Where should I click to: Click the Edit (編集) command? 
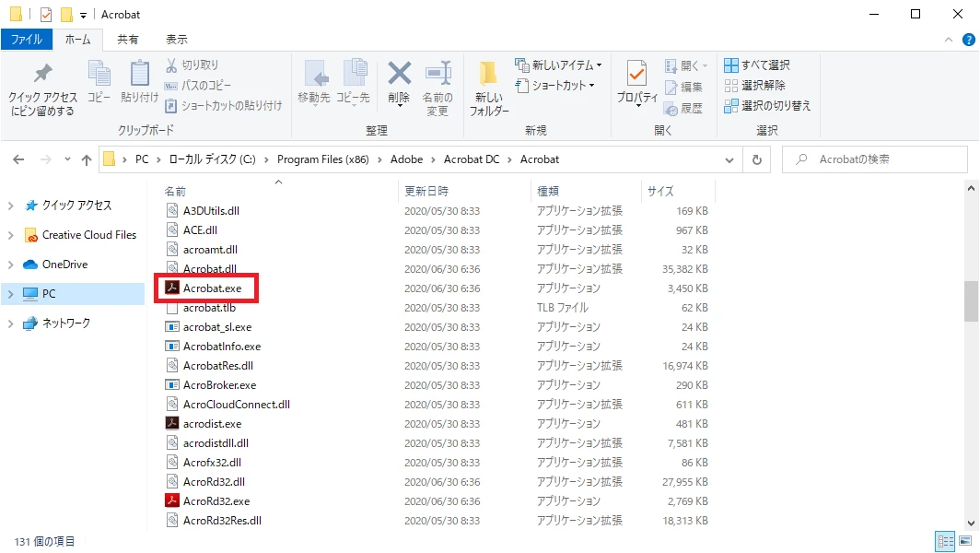(683, 87)
